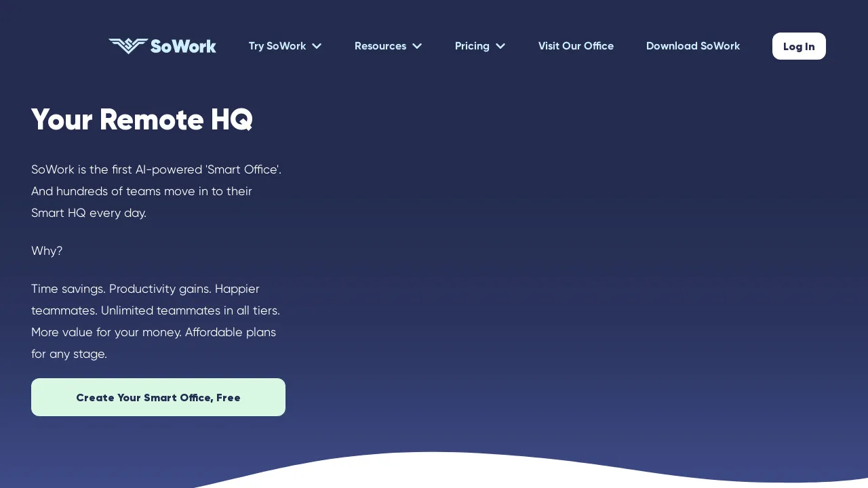Screen dimensions: 868x488
Task: Click the 'Smart HQ every day.' text
Action: [x=89, y=213]
